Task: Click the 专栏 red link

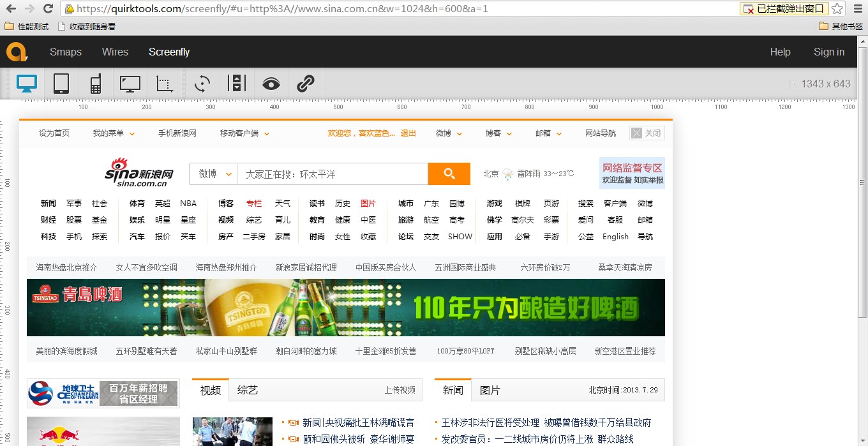Action: [254, 204]
